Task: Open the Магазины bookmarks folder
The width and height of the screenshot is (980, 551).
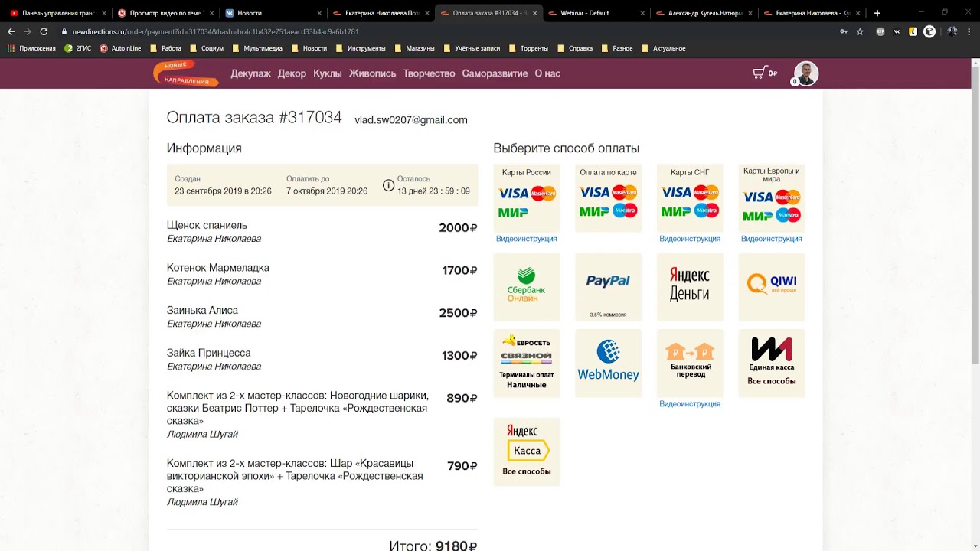Action: click(414, 48)
